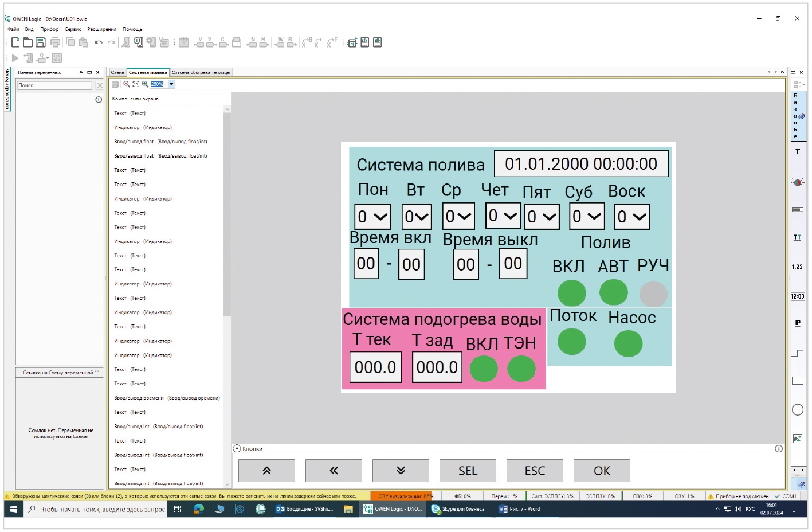
Task: Click the zoom in magnifier icon
Action: click(x=145, y=84)
